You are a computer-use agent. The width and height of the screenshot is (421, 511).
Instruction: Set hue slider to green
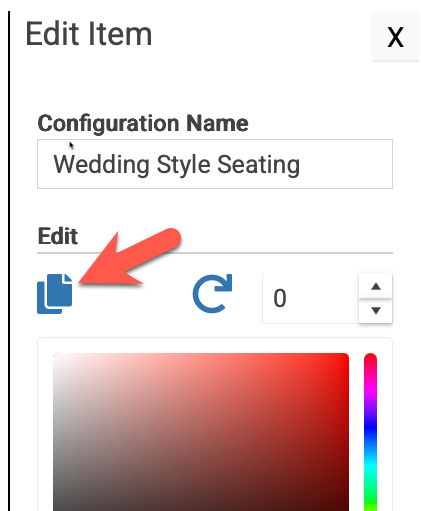pos(370,505)
